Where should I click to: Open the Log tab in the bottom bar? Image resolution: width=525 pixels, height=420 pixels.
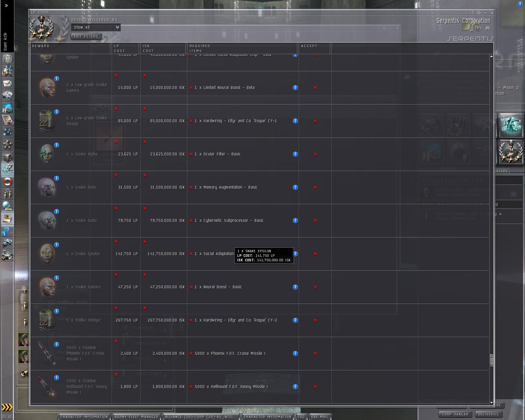click(x=301, y=417)
